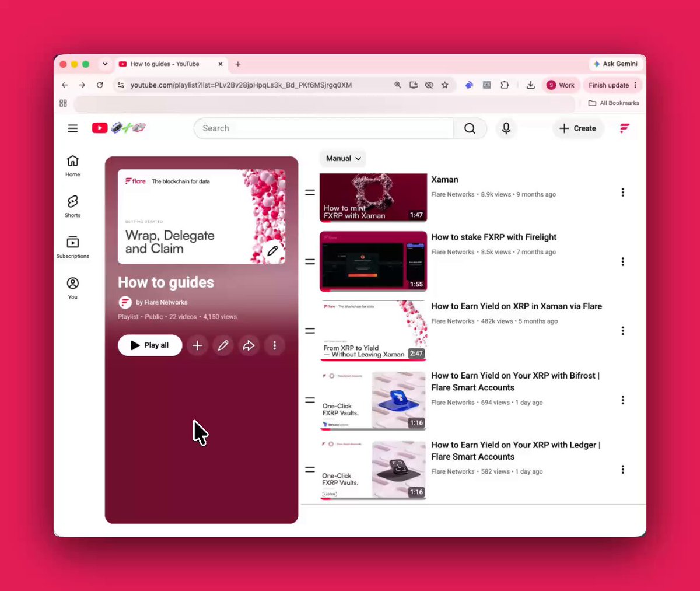Open Shorts from the sidebar
This screenshot has height=591, width=700.
coord(72,206)
